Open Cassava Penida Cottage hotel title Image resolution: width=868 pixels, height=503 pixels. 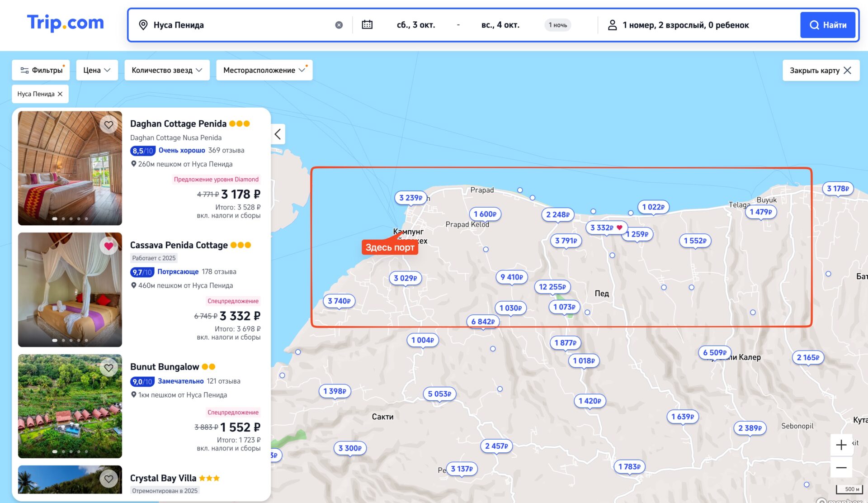pos(179,245)
